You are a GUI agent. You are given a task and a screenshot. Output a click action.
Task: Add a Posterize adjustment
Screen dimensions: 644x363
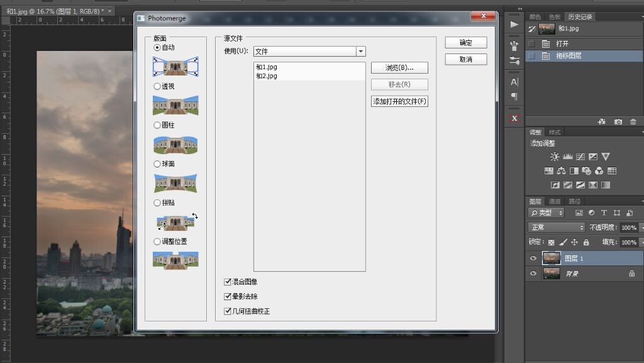click(568, 185)
